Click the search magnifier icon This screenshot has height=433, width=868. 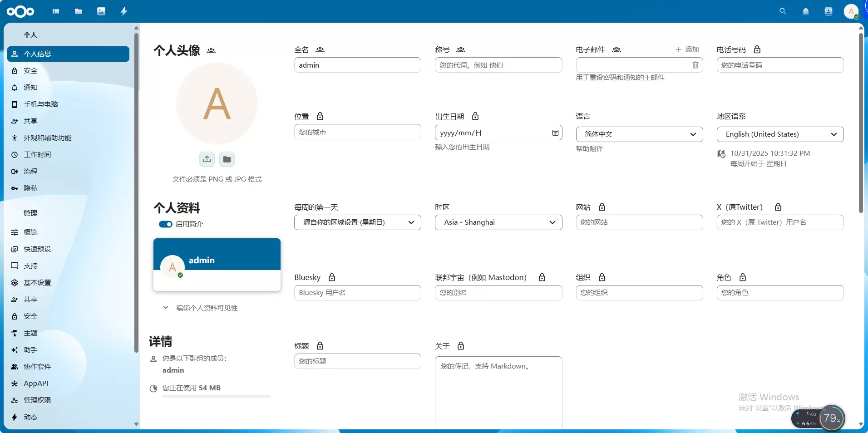(783, 11)
